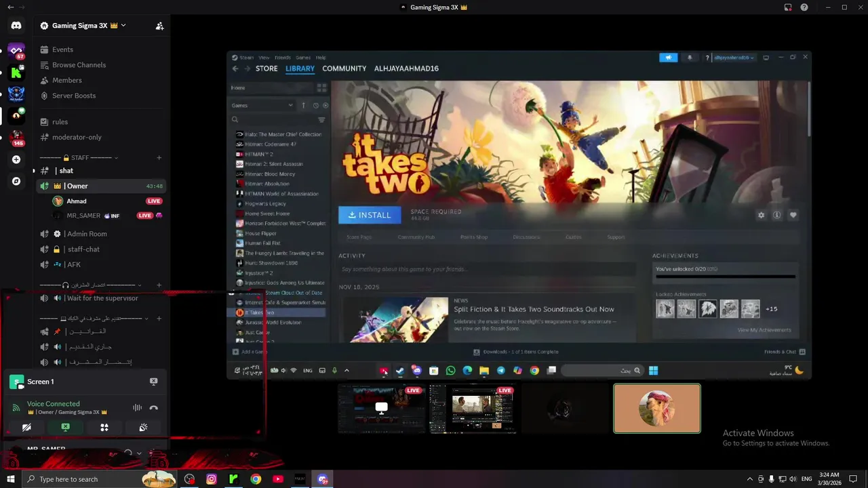Open the invite people icon beside server name
Screen dimensions: 868x488
159,26
